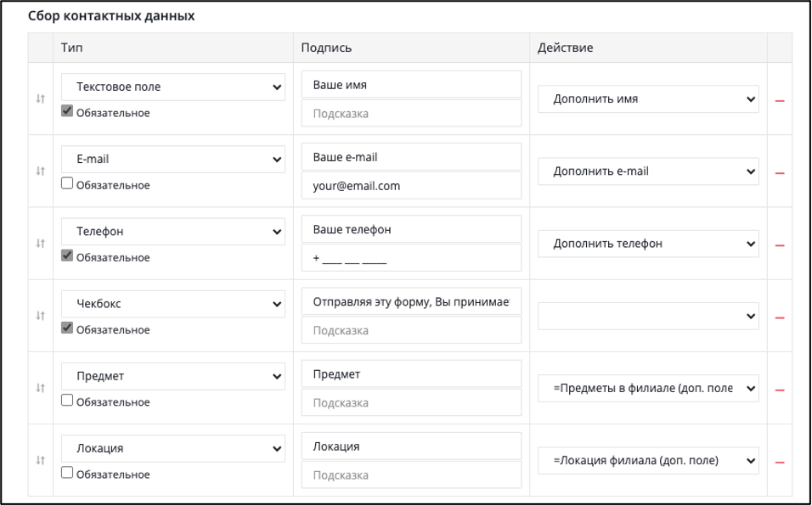Screen dimensions: 812x505
Task: Click the reorder arrows icon for the name row
Action: point(41,98)
